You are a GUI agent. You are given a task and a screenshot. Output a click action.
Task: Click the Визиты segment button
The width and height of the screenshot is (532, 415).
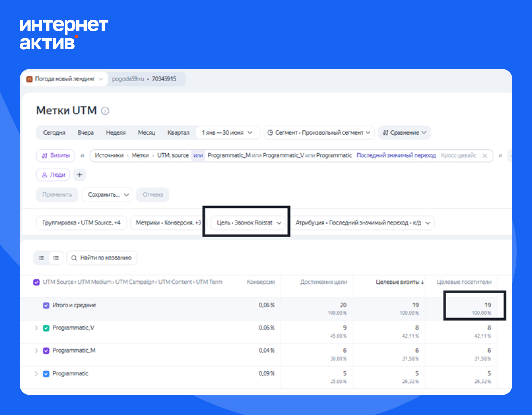[55, 156]
